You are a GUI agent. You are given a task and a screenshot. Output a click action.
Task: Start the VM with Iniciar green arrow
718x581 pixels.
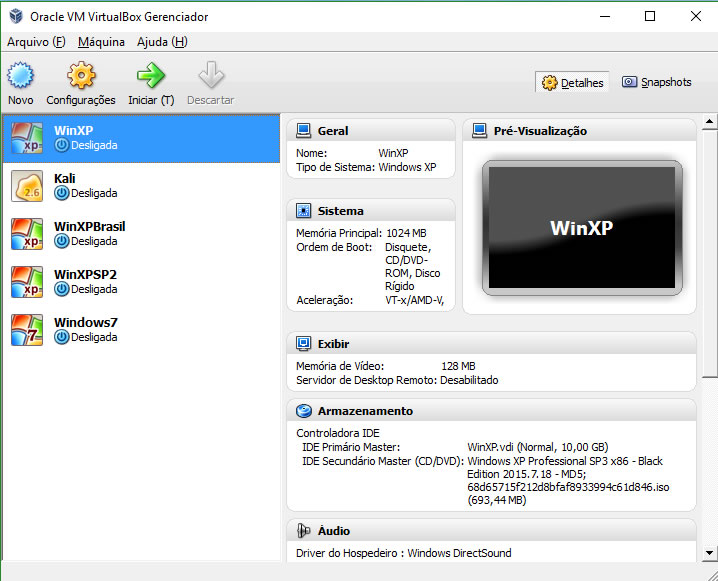pos(151,75)
